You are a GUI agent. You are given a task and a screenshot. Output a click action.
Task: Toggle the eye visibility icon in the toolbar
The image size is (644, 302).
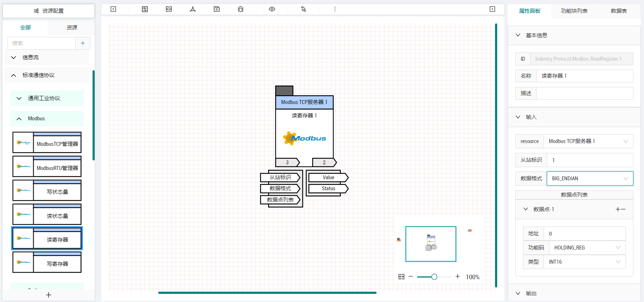(272, 9)
